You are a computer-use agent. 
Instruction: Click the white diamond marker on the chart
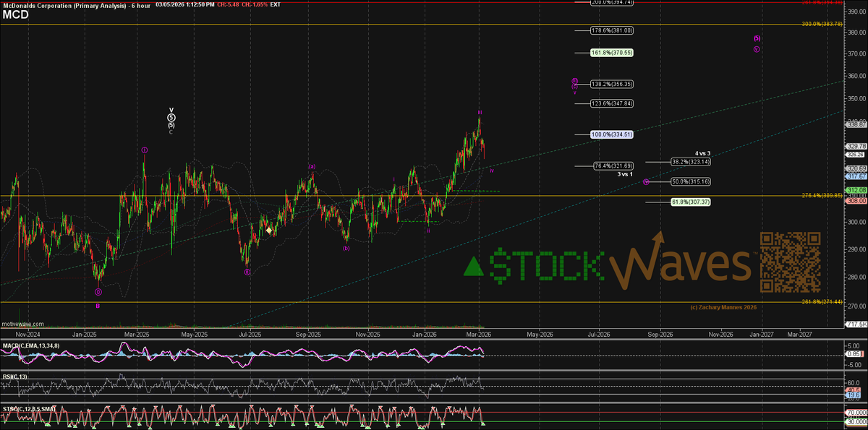click(269, 231)
